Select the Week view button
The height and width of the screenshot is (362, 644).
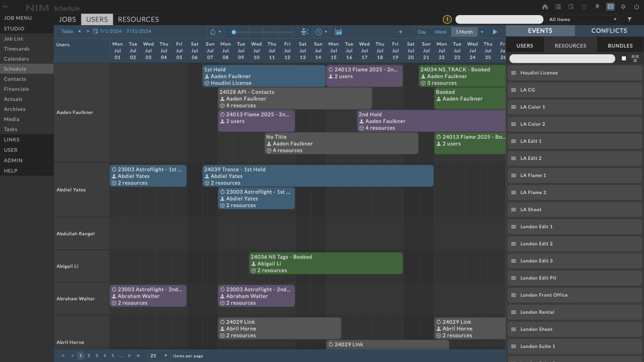tap(440, 32)
